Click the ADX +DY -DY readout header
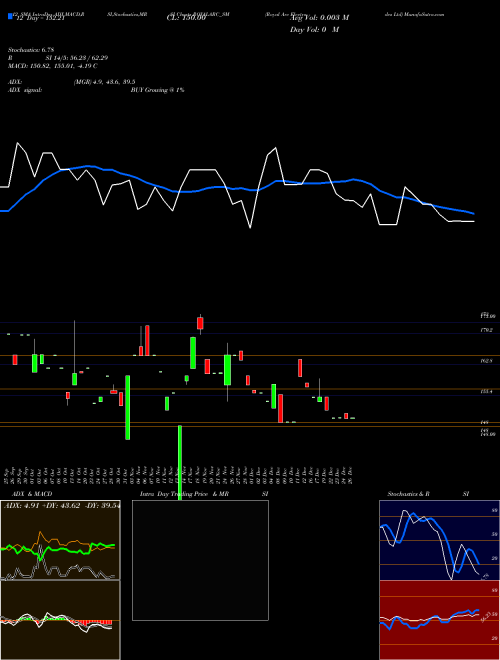Screen dimensions: 500x660 [x=61, y=506]
